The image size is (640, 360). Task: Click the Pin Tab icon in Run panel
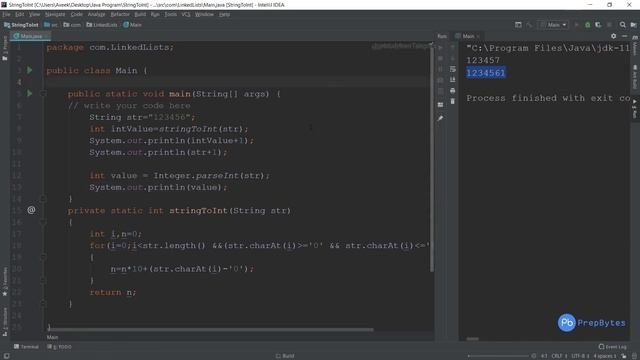coord(440,118)
